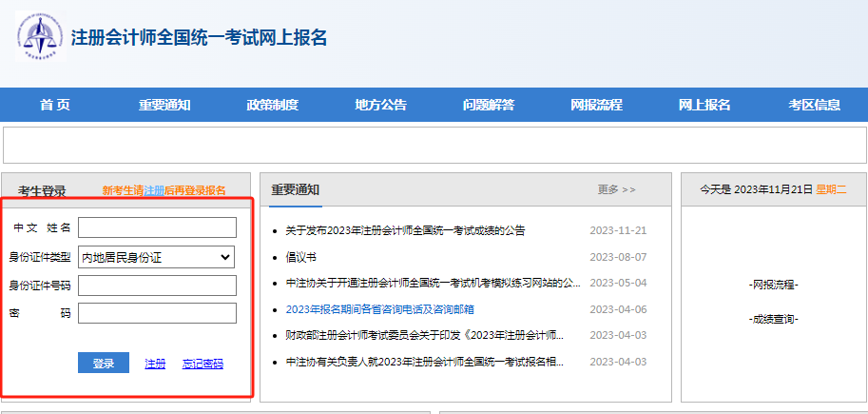
Task: Click 更多 >> in the 重要通知 panel
Action: coord(616,189)
